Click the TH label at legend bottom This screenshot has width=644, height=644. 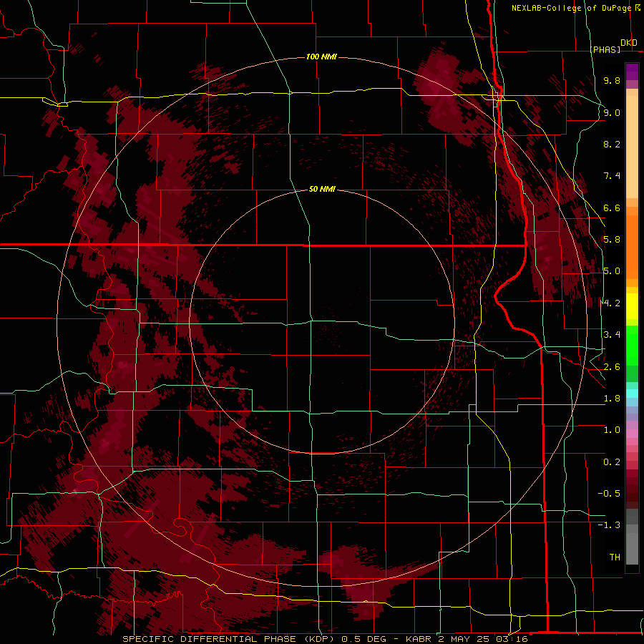[x=615, y=557]
